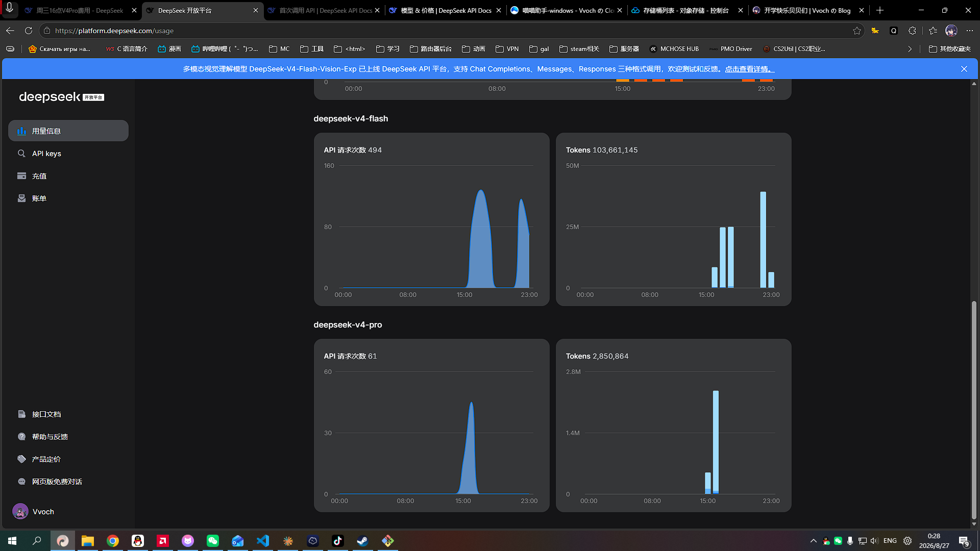Click the favorite star in address bar
The height and width of the screenshot is (551, 980).
pos(857,31)
